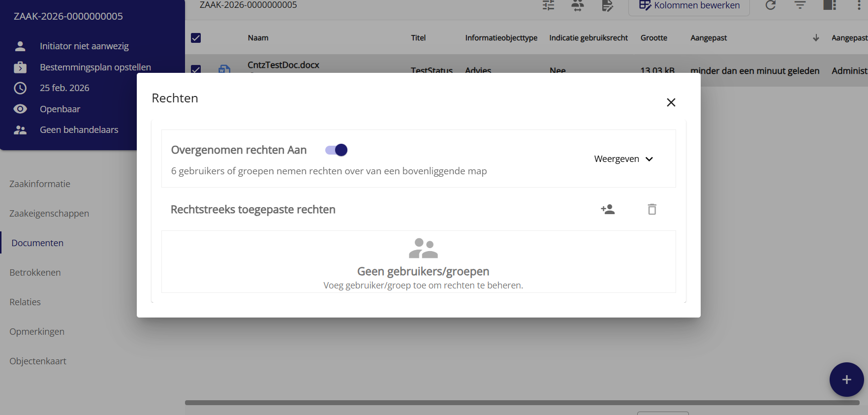This screenshot has width=868, height=415.
Task: Open the Zaakinformatie tab
Action: [40, 184]
